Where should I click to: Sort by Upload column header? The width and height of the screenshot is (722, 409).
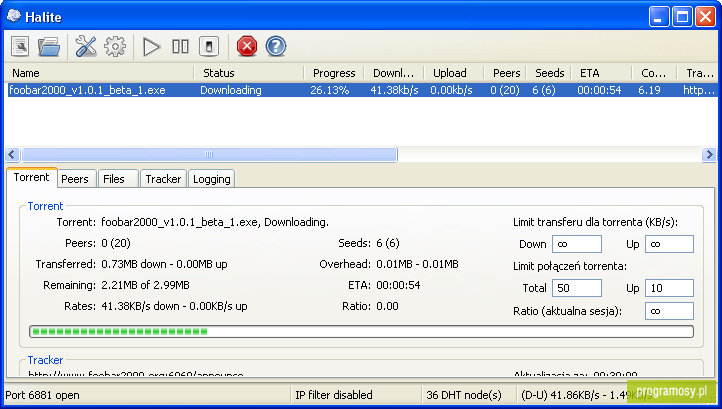454,73
